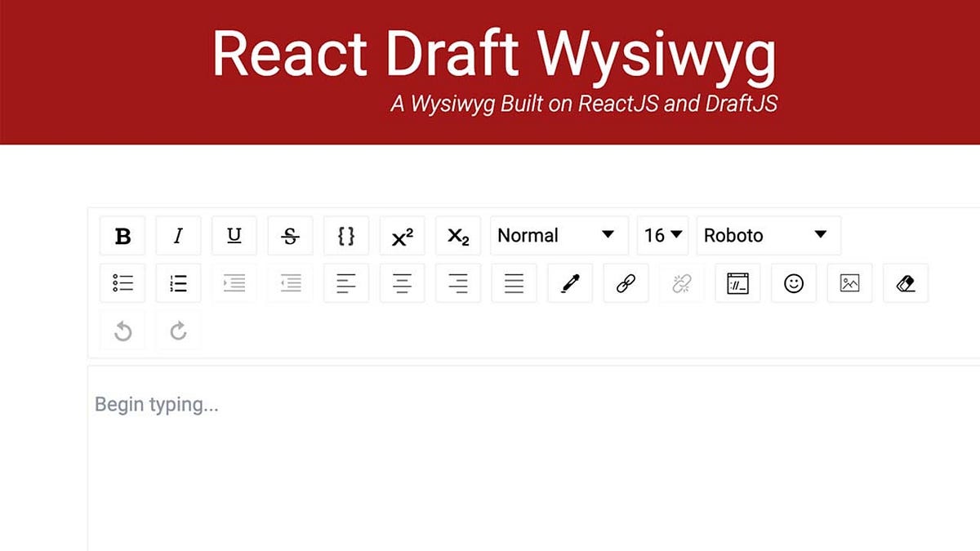Screen dimensions: 980x551
Task: Select the monospace code style
Action: [346, 235]
